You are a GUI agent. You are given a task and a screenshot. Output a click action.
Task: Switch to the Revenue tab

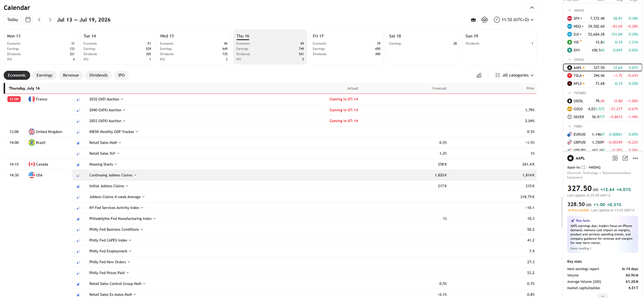71,75
